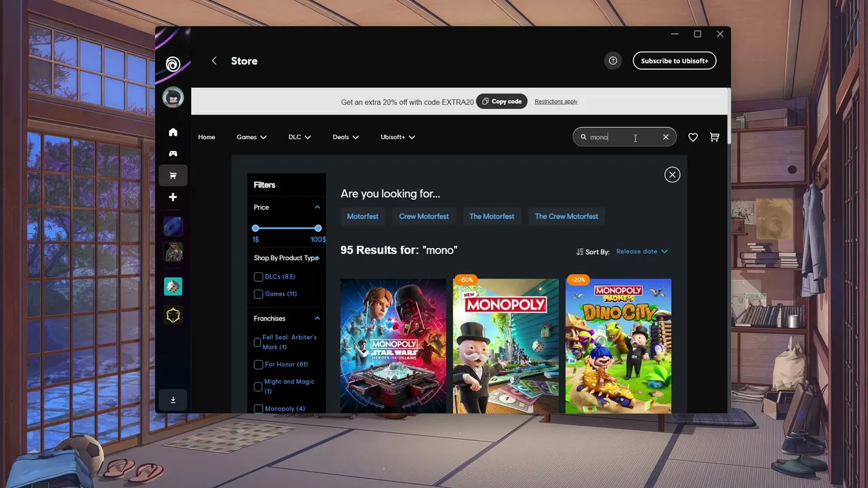868x488 pixels.
Task: Click the magnifier icon in the search box
Action: pyautogui.click(x=583, y=137)
